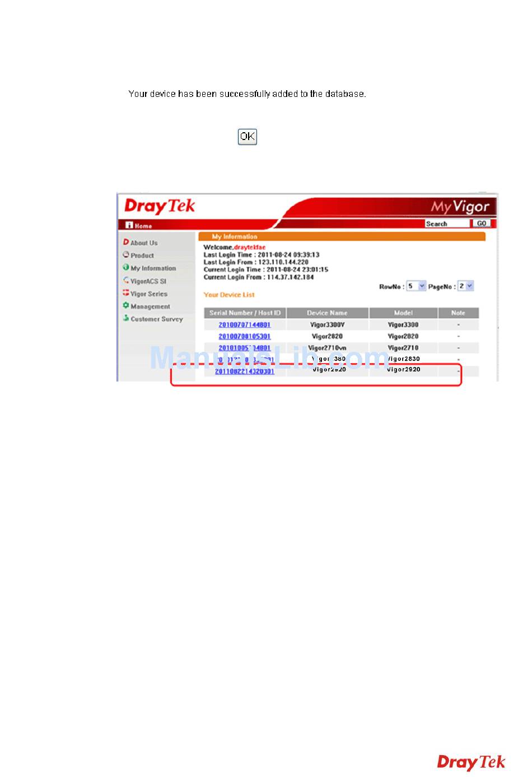Open Product menu entry
The height and width of the screenshot is (777, 532).
tap(142, 255)
